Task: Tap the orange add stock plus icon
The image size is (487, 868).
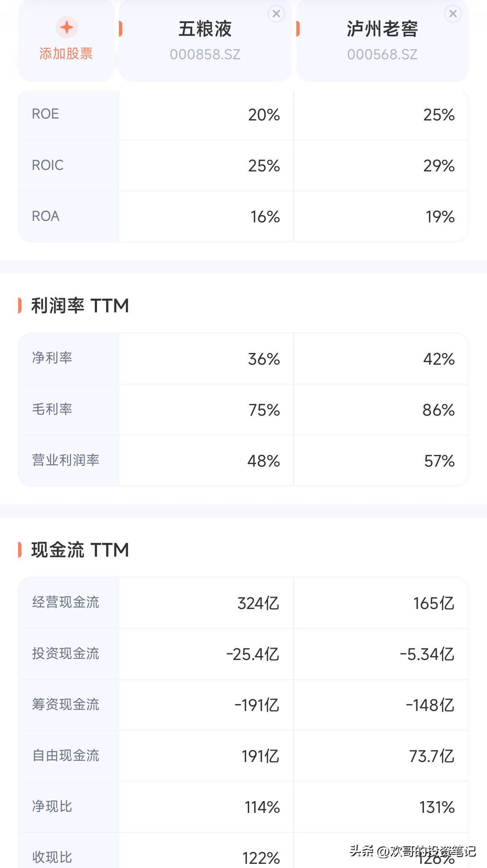Action: click(67, 27)
